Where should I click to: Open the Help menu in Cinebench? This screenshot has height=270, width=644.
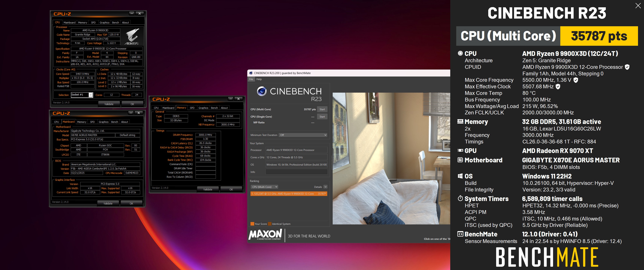[x=259, y=79]
